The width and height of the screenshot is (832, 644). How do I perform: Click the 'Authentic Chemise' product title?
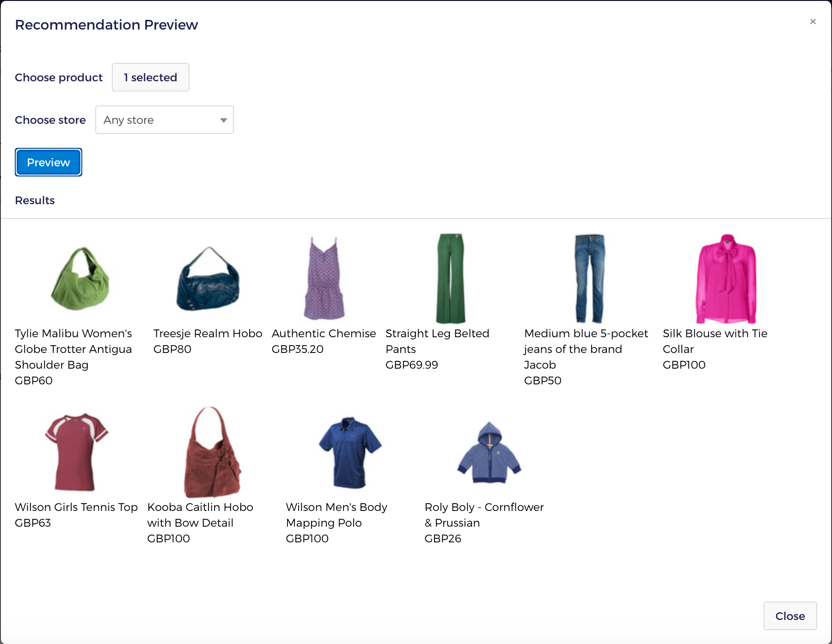[x=324, y=333]
